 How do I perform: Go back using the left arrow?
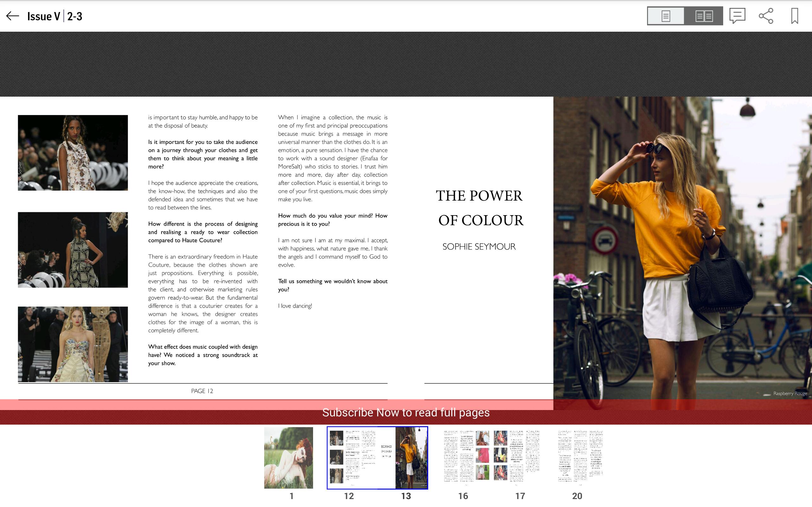pyautogui.click(x=13, y=16)
